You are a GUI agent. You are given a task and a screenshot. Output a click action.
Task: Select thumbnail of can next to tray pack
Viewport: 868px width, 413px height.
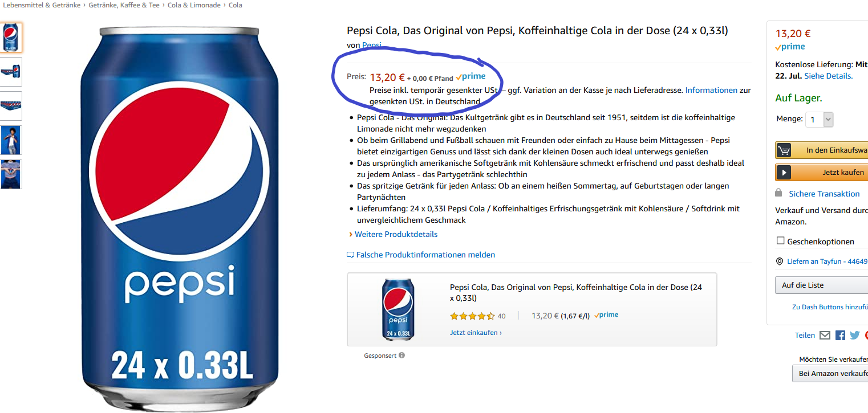[11, 71]
